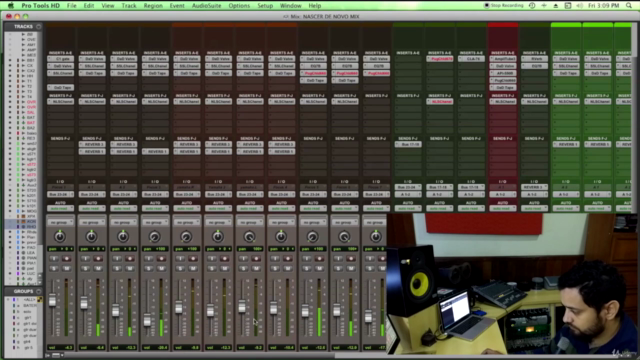Image resolution: width=640 pixels, height=360 pixels.
Task: Toggle input monitoring on the -6.3 volume channel
Action: point(54,258)
